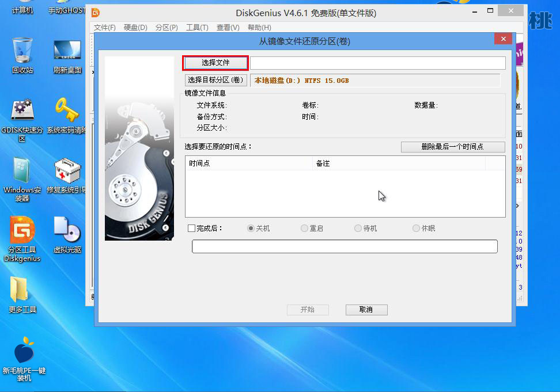Open 硬盘(D) menu
The height and width of the screenshot is (392, 560).
(135, 28)
